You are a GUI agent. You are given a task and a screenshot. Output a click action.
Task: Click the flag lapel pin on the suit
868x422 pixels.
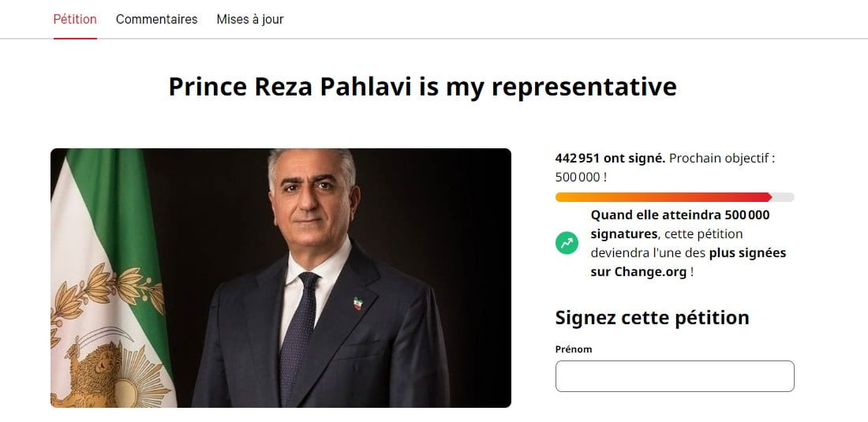click(x=357, y=303)
